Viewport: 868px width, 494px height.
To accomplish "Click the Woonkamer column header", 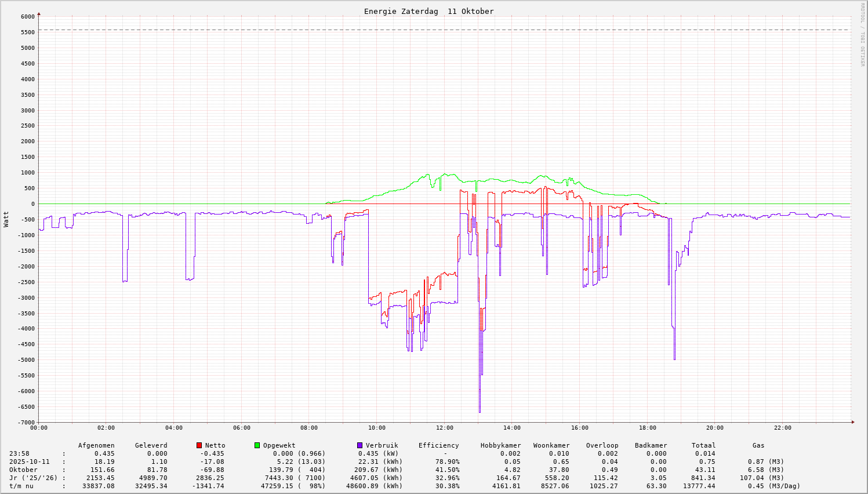I will [x=551, y=445].
